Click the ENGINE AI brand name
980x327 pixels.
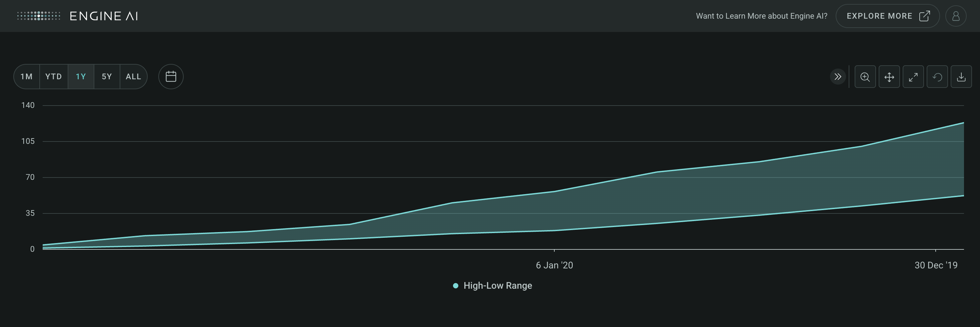point(104,16)
